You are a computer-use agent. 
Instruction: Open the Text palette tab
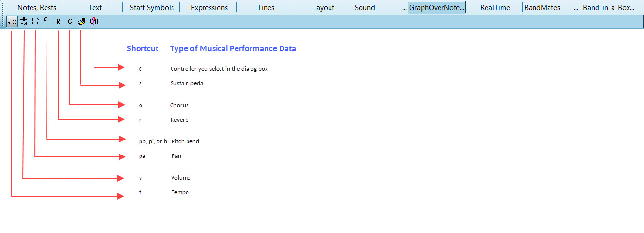95,8
